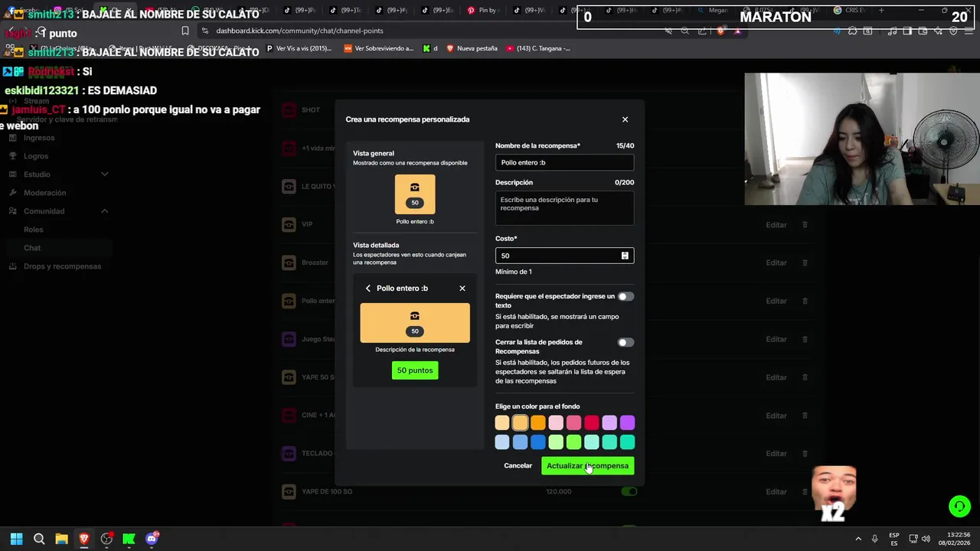
Task: Delete the VIP reward with trash icon
Action: pos(805,224)
